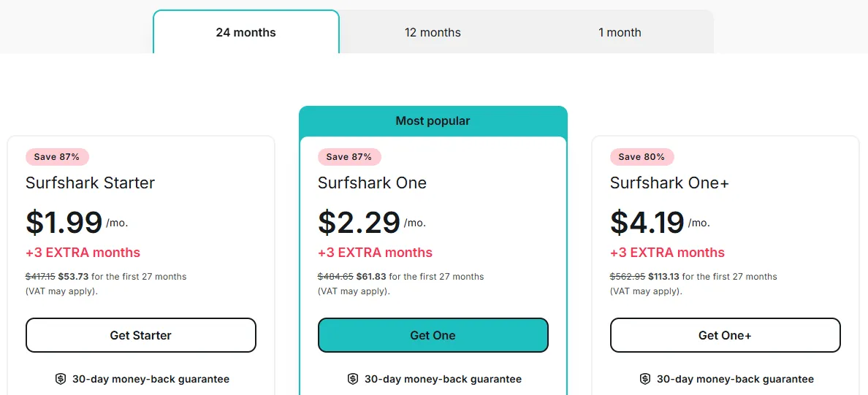Screen dimensions: 868x395
Task: Switch to the 1 month tab
Action: (x=620, y=32)
